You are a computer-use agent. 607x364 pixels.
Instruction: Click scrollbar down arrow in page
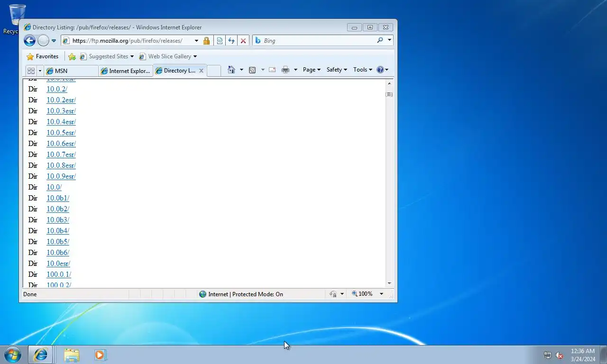point(389,283)
